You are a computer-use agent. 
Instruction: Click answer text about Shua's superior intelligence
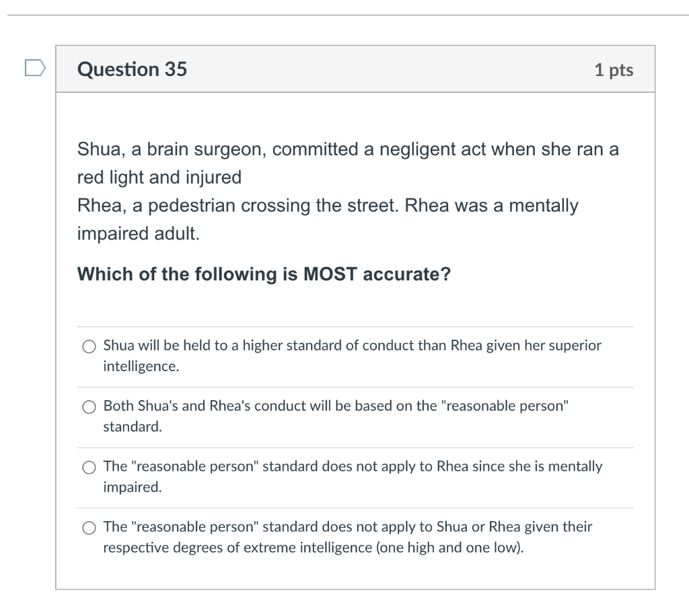(x=350, y=355)
